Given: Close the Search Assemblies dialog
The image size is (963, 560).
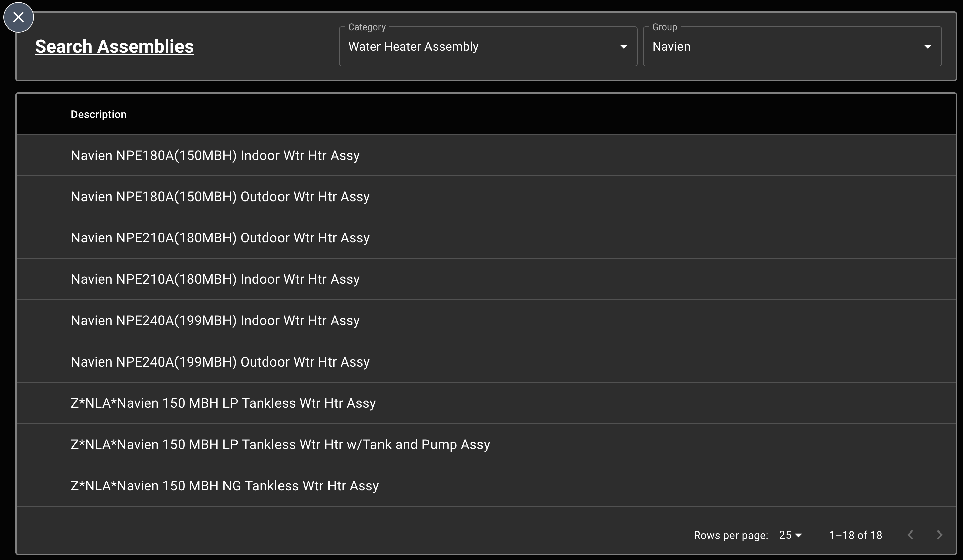Looking at the screenshot, I should pyautogui.click(x=18, y=17).
